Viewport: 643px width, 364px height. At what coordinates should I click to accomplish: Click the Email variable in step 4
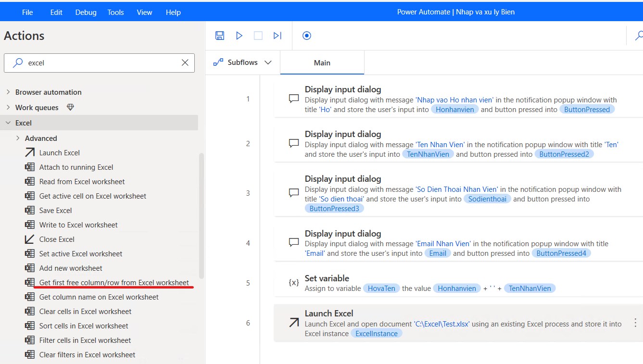tap(438, 253)
